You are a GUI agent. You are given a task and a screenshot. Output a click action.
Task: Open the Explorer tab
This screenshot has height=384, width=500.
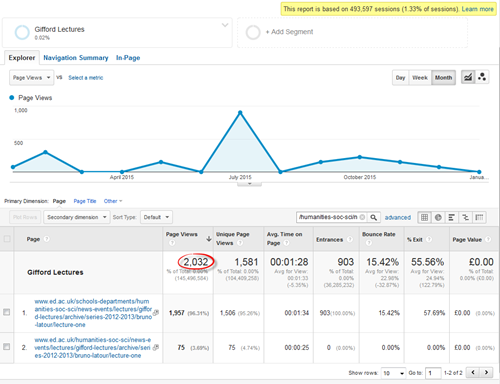22,58
